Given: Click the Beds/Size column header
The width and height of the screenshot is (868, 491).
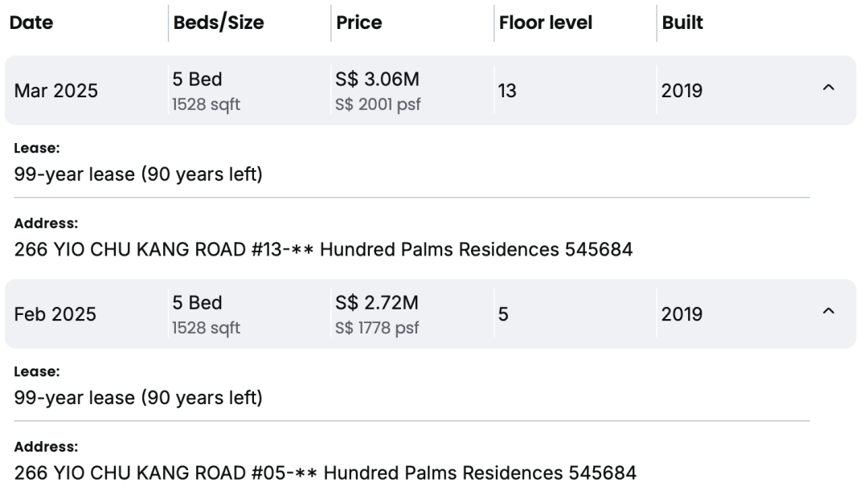Looking at the screenshot, I should coord(219,23).
